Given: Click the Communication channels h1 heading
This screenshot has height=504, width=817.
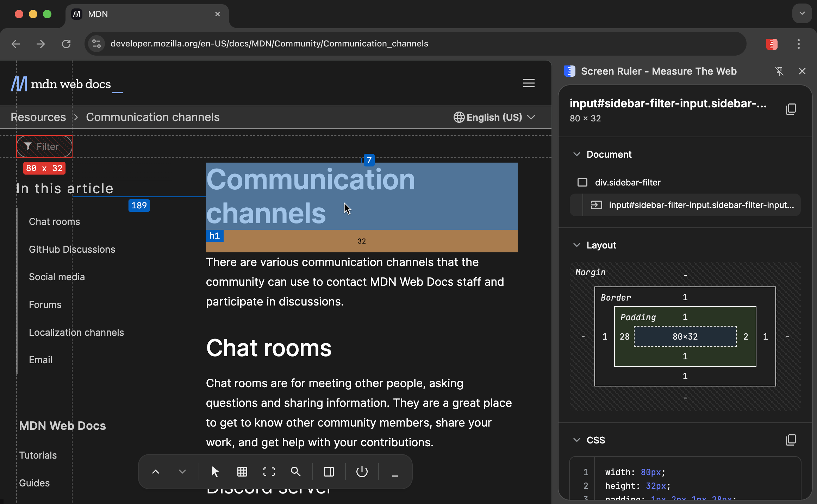Looking at the screenshot, I should click(x=362, y=196).
